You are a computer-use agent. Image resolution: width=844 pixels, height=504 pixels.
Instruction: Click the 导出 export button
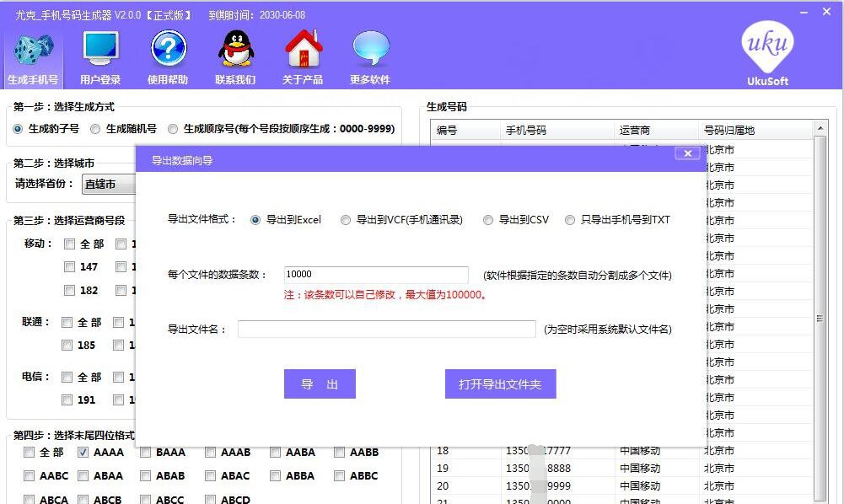click(320, 383)
